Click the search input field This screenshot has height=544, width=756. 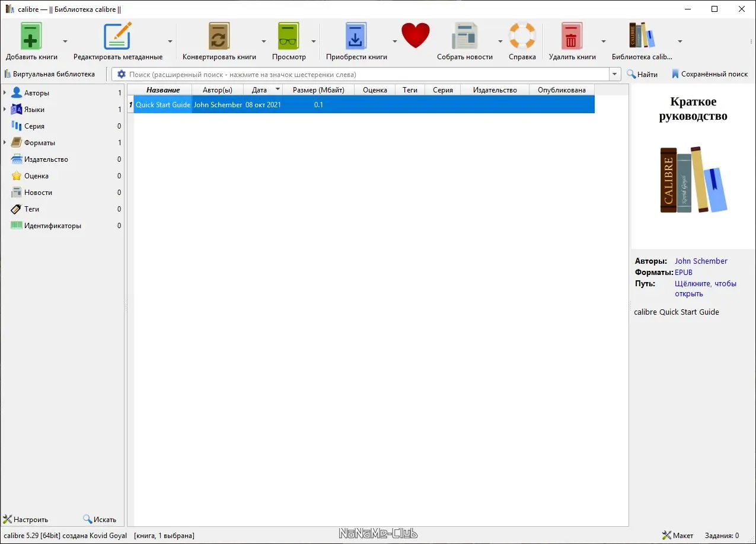tap(368, 75)
